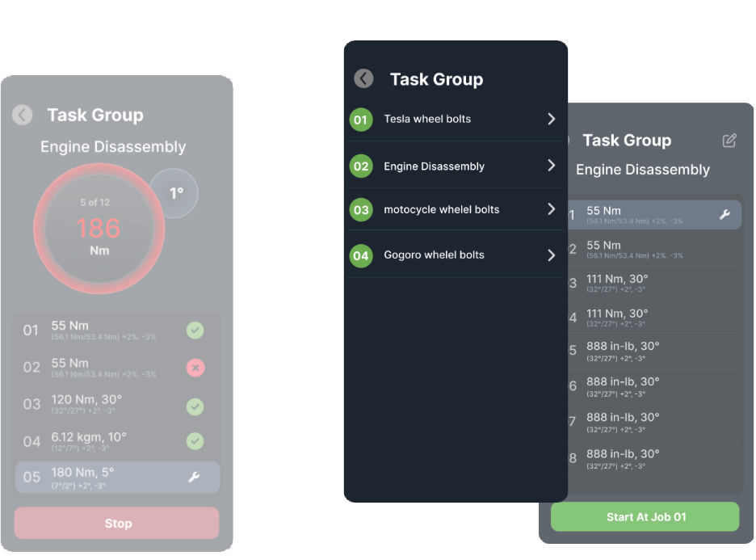Expand Engine Disassembly group chevron
Image resolution: width=756 pixels, height=560 pixels.
[x=552, y=166]
